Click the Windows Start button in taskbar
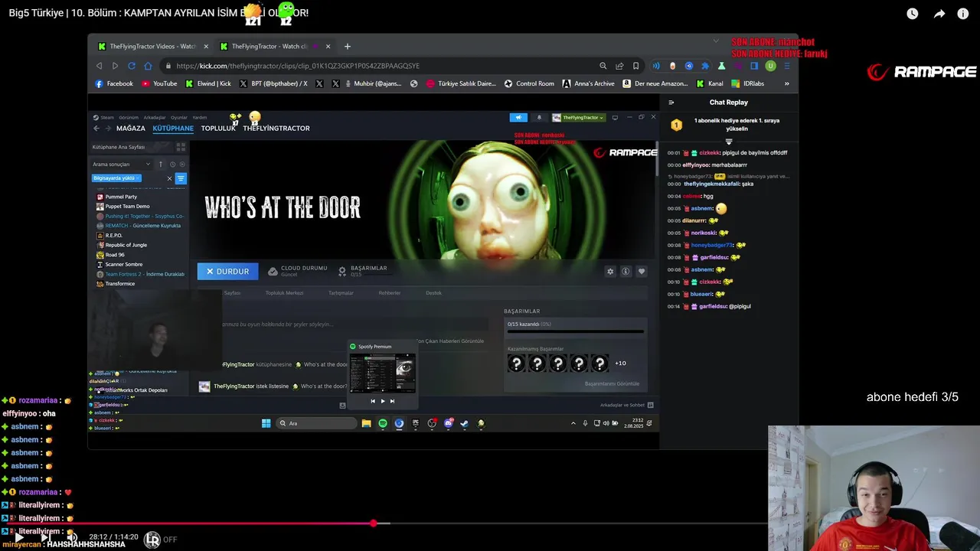 pyautogui.click(x=266, y=423)
